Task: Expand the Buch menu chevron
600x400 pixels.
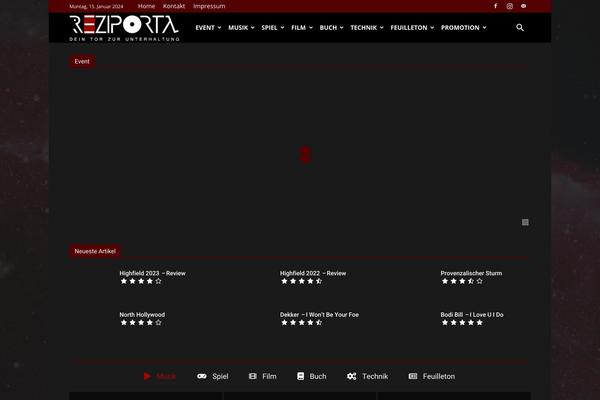Action: pyautogui.click(x=341, y=28)
